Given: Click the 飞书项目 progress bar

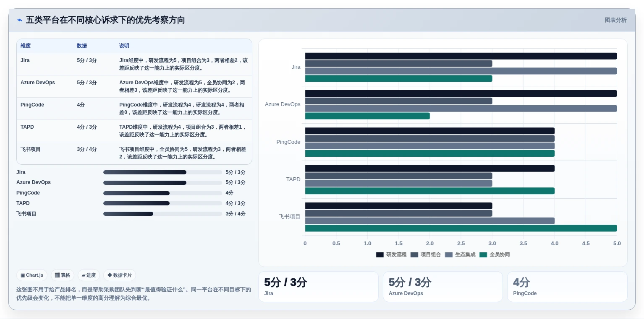Looking at the screenshot, I should click(162, 214).
